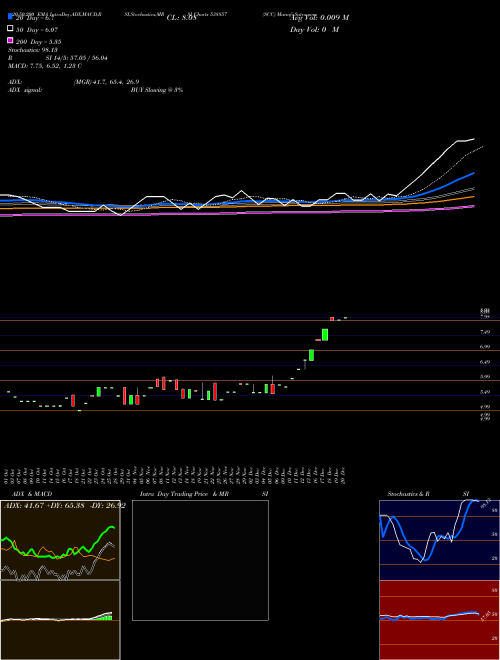
Task: Open the blue Stochastics chart panel
Action: pyautogui.click(x=439, y=540)
